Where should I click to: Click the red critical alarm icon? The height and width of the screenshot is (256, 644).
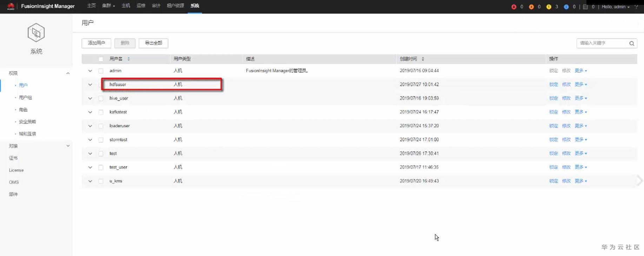[x=514, y=7]
